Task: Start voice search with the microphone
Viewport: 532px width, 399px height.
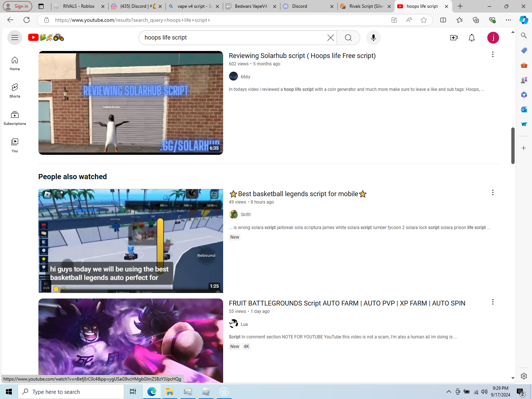Action: [x=374, y=38]
